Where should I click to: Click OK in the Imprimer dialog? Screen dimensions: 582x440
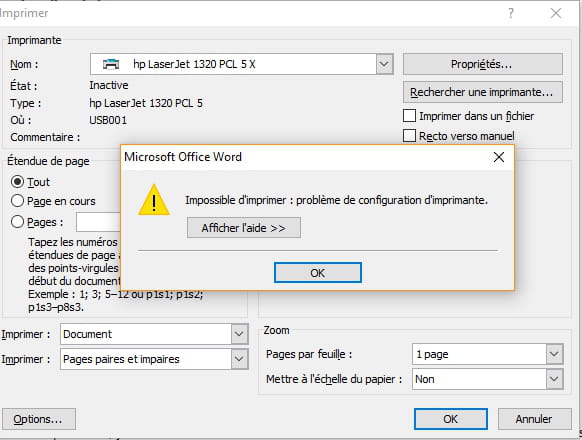point(451,419)
